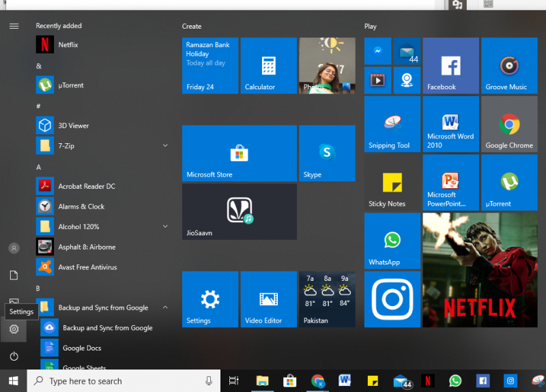
Task: Open the Netflix promotional live tile
Action: pos(479,270)
